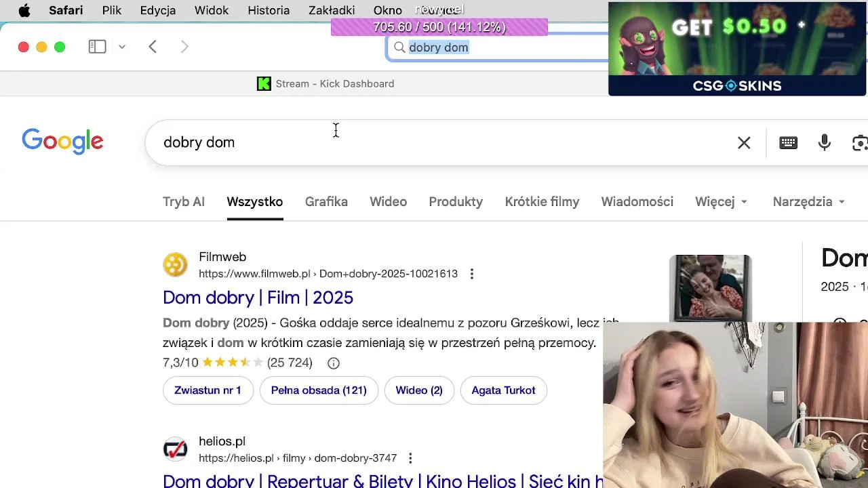
Task: Expand the Więcej dropdown
Action: [721, 202]
